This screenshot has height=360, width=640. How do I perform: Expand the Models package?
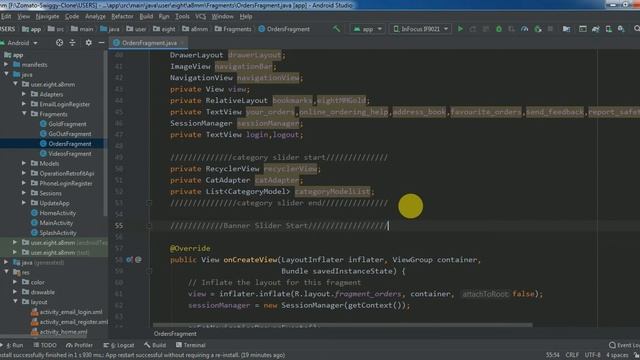pyautogui.click(x=24, y=163)
